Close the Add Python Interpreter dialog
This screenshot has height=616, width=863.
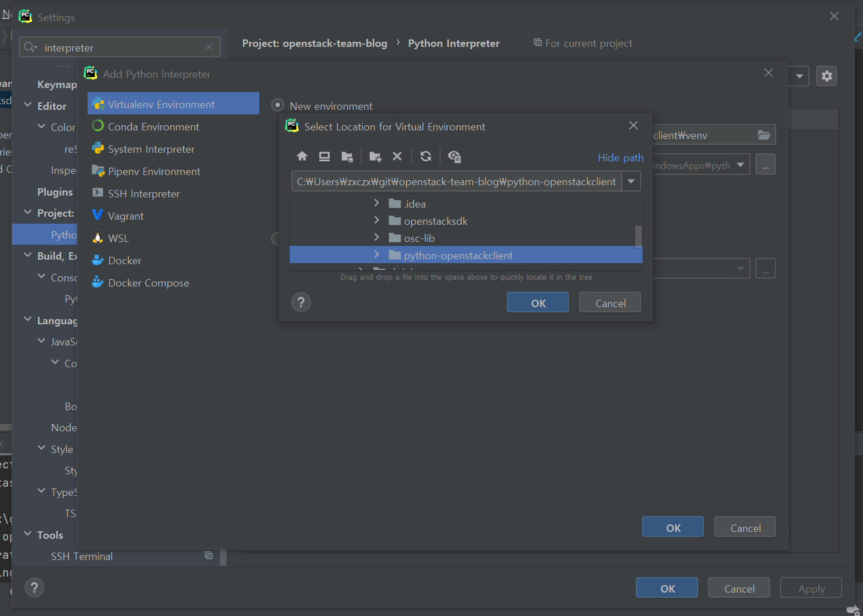(x=768, y=73)
